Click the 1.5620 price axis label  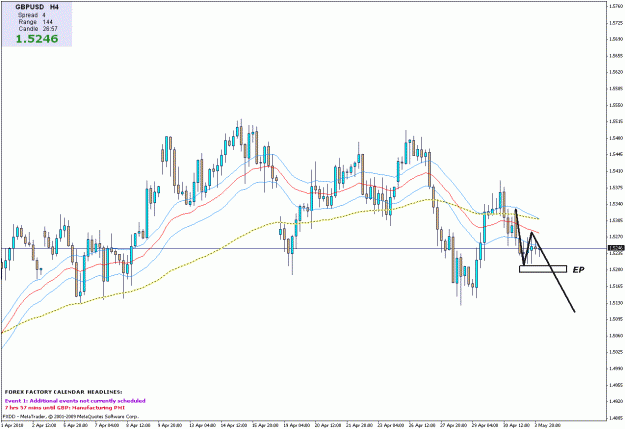click(x=616, y=72)
